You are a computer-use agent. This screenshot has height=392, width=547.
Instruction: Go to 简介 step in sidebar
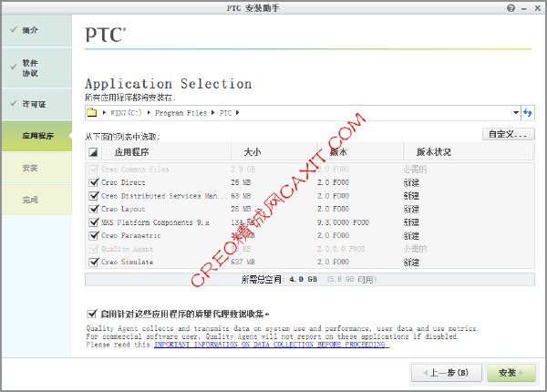36,30
